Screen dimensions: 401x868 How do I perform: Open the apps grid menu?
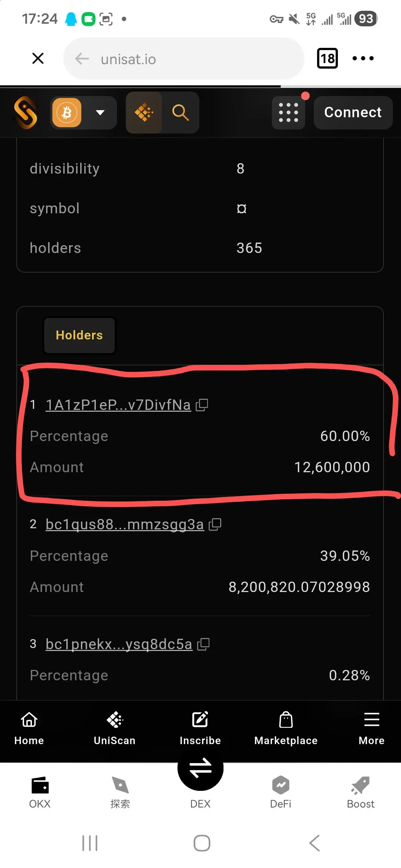tap(288, 112)
